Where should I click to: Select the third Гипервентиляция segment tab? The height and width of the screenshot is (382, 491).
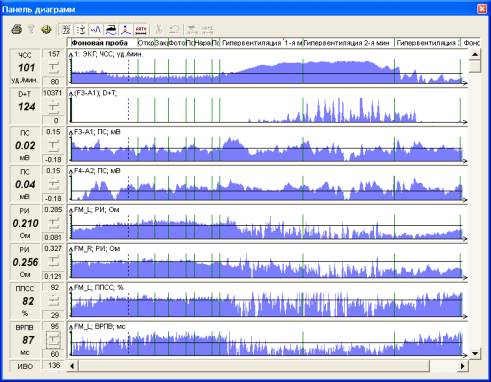pos(427,43)
